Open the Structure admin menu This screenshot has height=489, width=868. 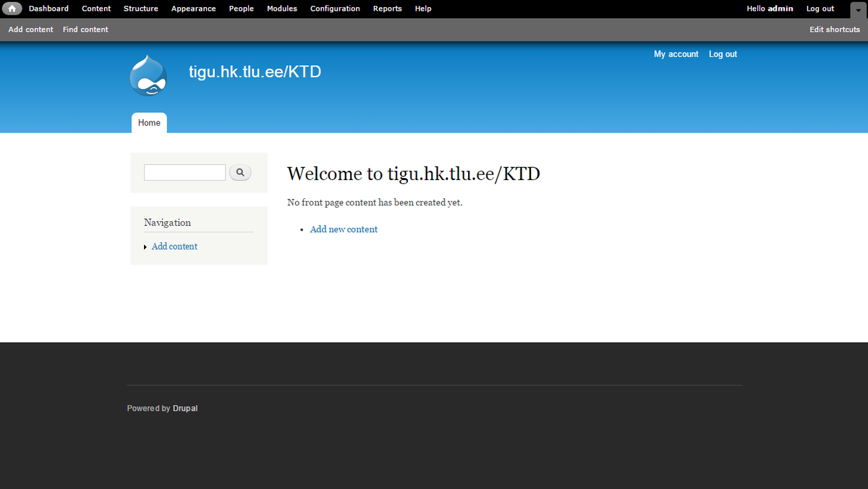pos(140,8)
